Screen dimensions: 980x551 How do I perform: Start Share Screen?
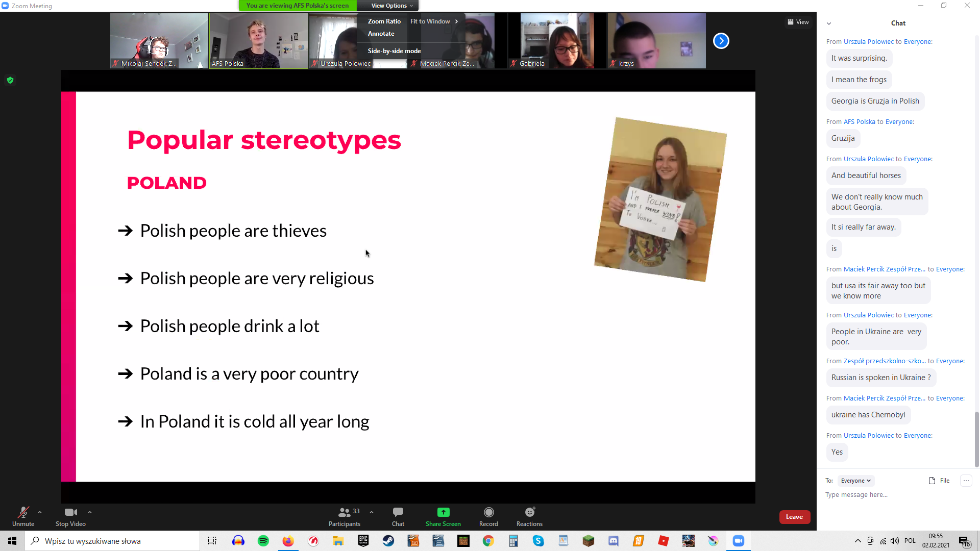tap(443, 516)
